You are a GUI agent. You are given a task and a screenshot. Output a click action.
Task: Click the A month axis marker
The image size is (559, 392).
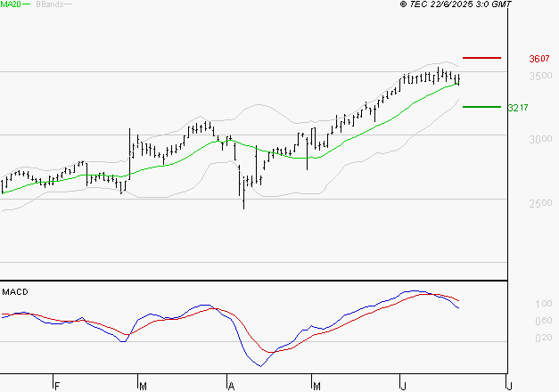point(231,387)
